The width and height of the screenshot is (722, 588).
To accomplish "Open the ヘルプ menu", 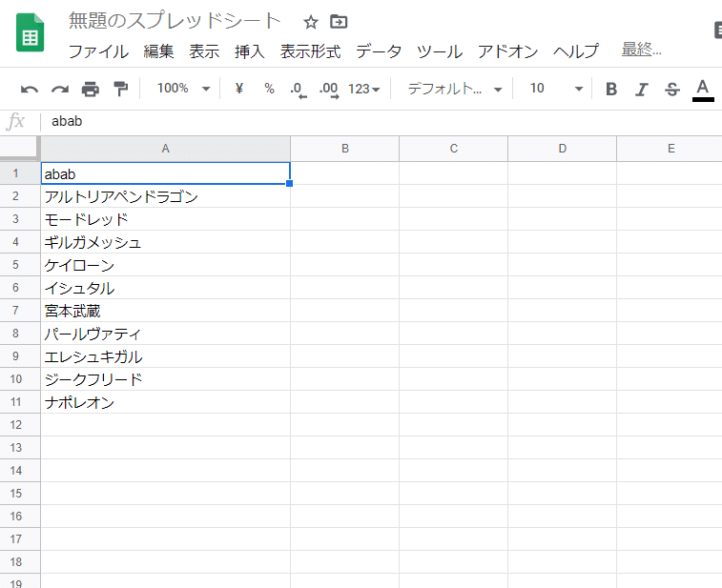I will [575, 51].
